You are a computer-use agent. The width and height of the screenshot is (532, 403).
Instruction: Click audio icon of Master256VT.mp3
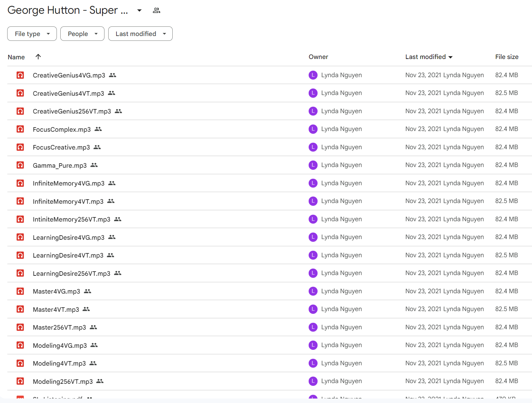click(20, 327)
